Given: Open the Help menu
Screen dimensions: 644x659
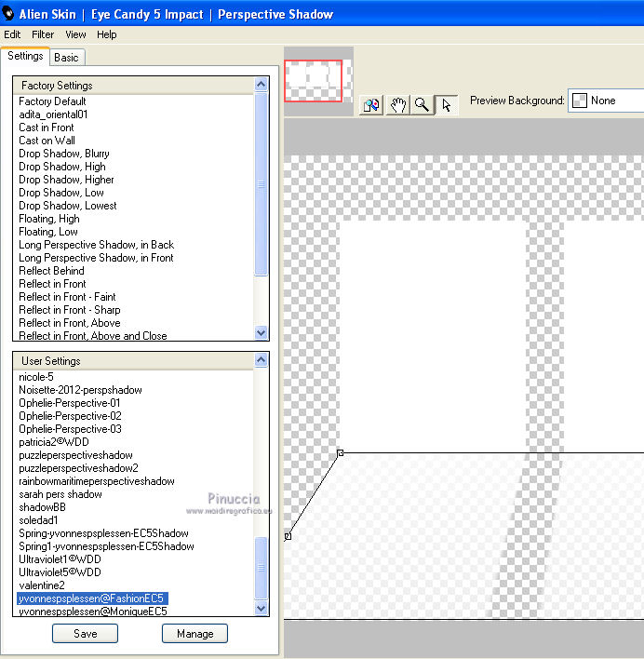Looking at the screenshot, I should [107, 34].
